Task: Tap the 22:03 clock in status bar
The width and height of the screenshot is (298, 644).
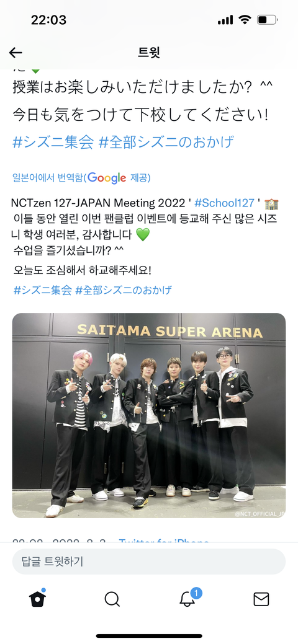Action: click(x=48, y=20)
